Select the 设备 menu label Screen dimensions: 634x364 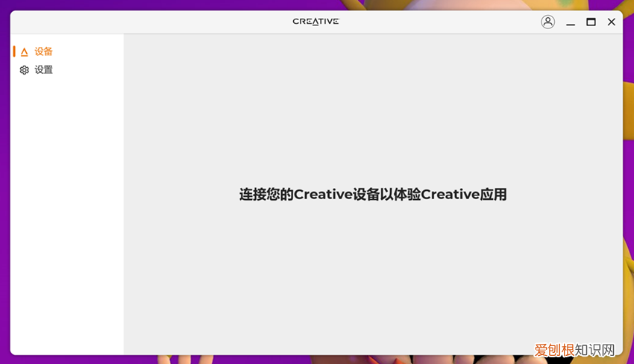44,52
